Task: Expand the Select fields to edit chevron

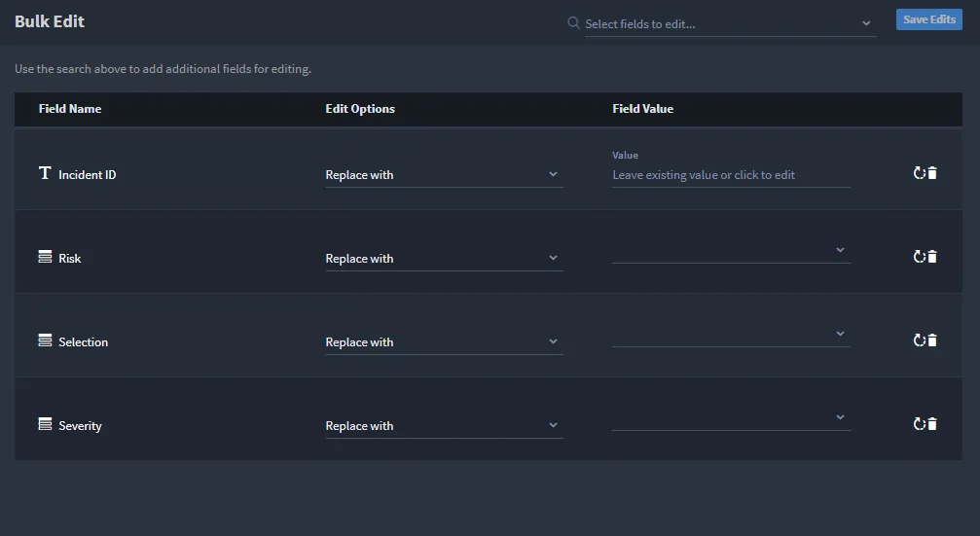Action: [866, 23]
